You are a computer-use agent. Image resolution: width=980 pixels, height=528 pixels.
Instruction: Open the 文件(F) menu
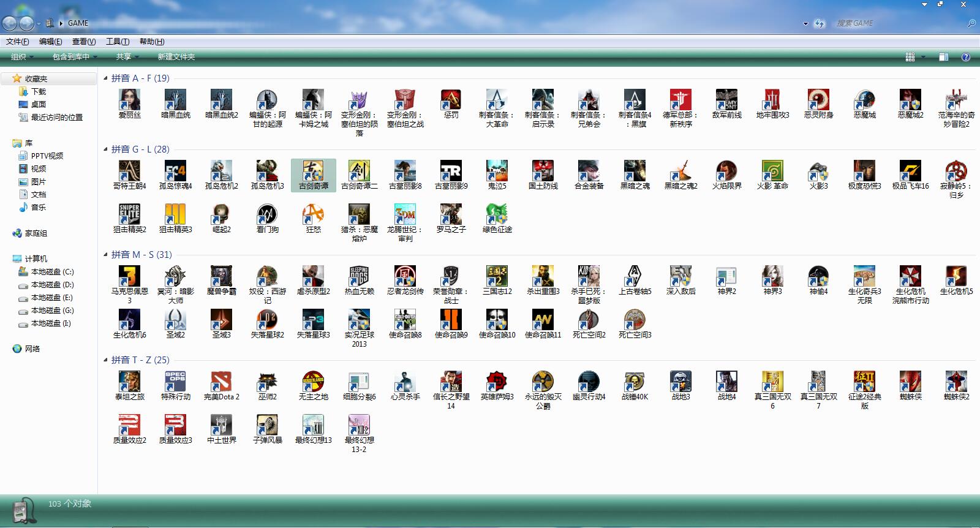[18, 42]
